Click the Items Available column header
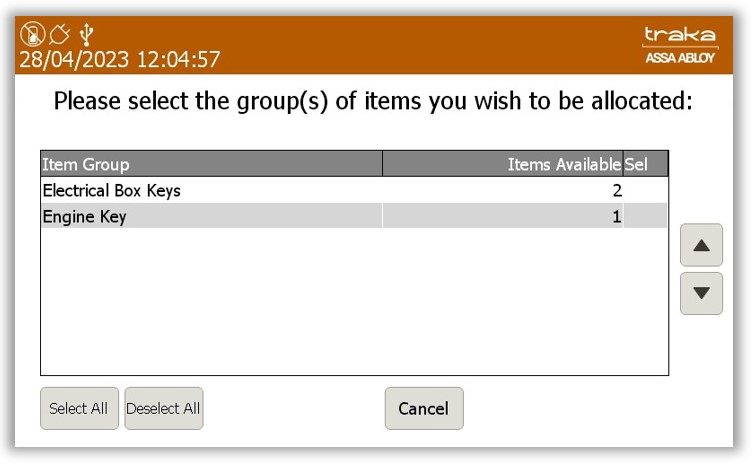755x467 pixels. tap(503, 164)
